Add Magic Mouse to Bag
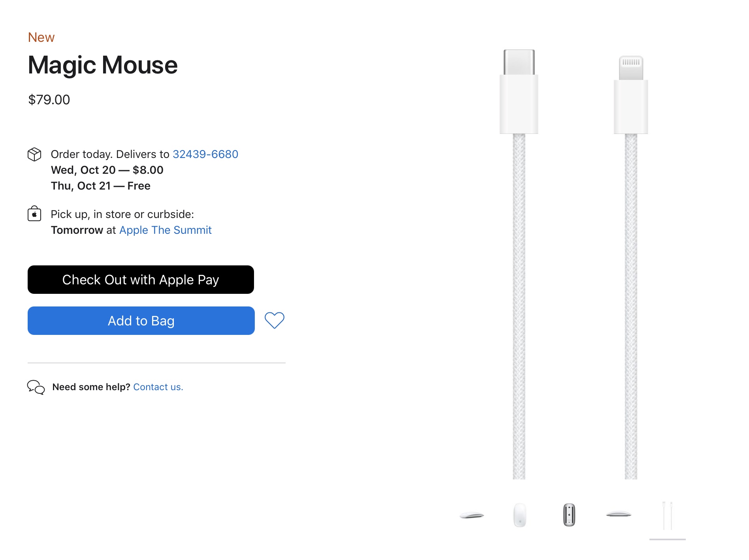Screen dimensions: 749x560 [141, 321]
